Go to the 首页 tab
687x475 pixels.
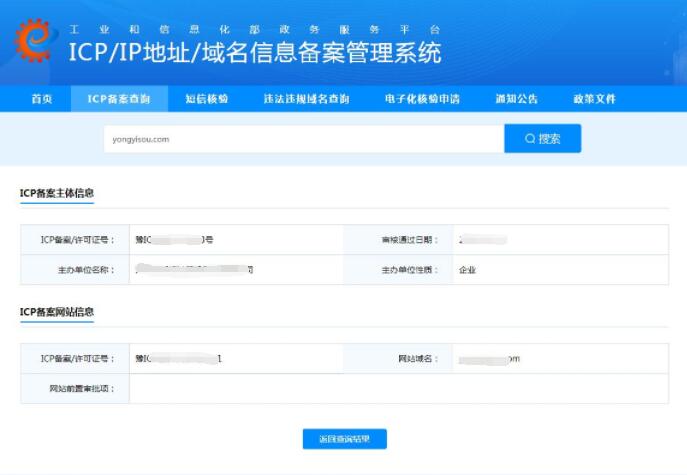(41, 99)
